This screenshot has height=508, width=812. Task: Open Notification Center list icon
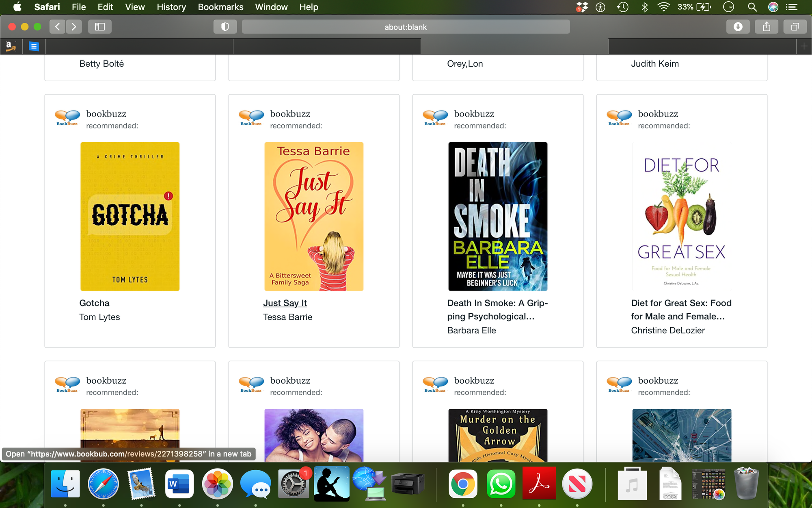792,7
